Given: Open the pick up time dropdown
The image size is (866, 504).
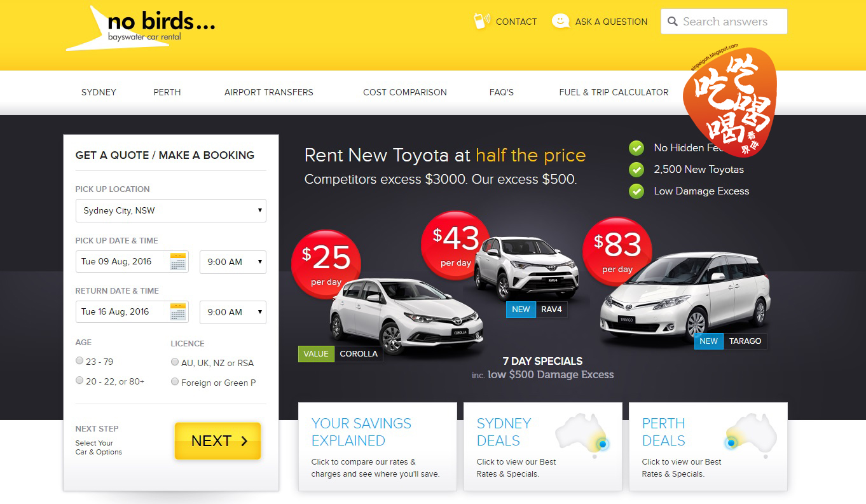Looking at the screenshot, I should click(x=233, y=262).
